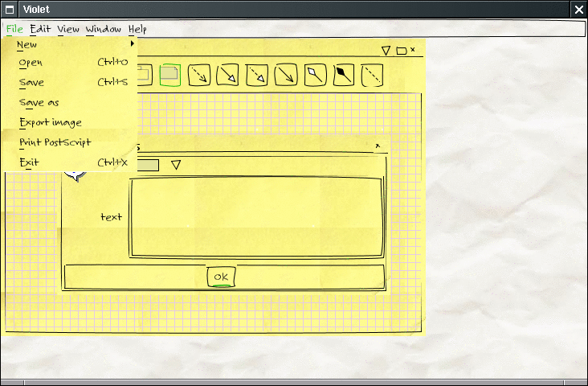Choose Export image from File menu
The width and height of the screenshot is (588, 386).
(51, 122)
